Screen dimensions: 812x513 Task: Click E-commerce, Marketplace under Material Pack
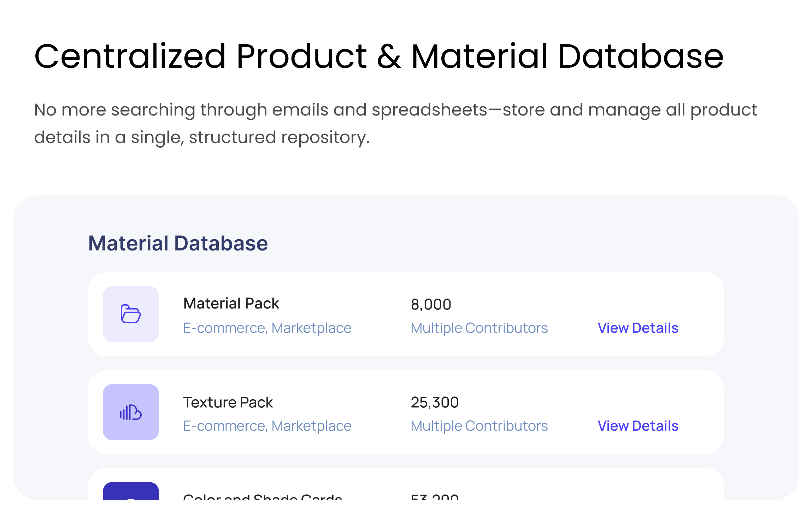(267, 328)
